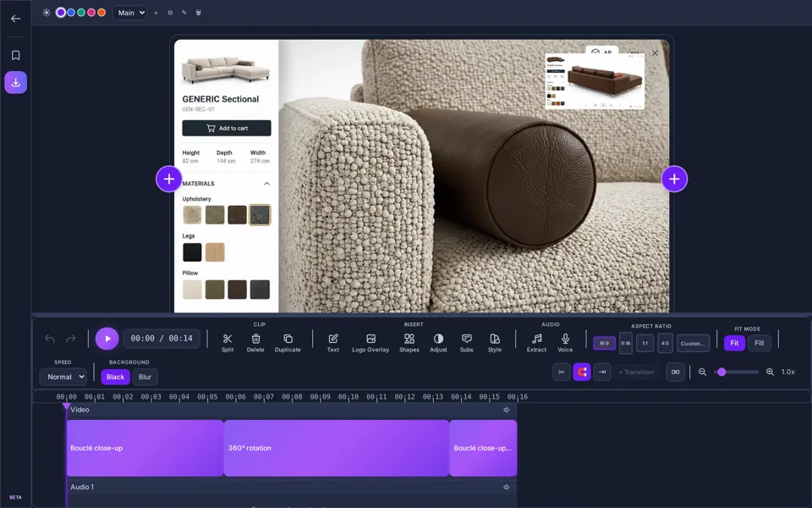Click the timeline zoom slider handle
The height and width of the screenshot is (508, 812).
[x=721, y=372]
